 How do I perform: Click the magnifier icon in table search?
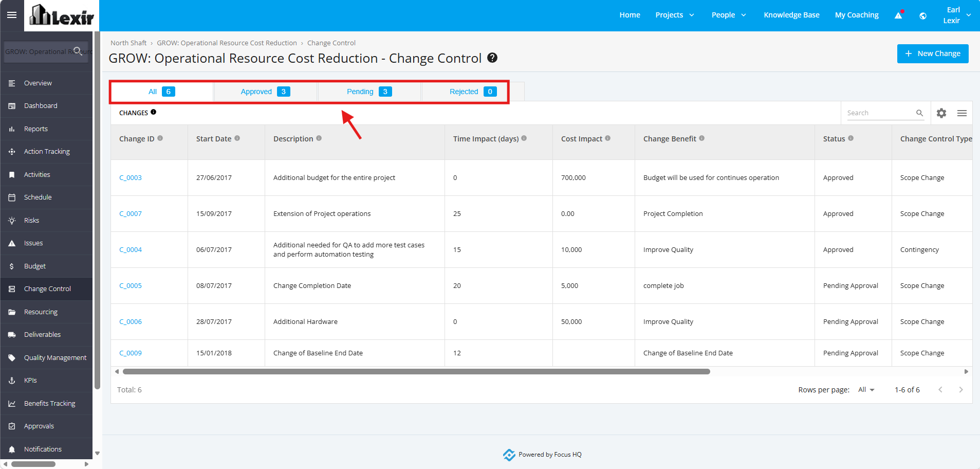coord(919,113)
